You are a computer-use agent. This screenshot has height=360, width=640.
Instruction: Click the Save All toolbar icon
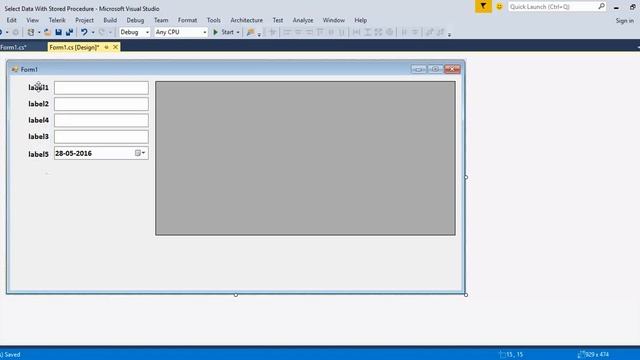click(x=69, y=32)
